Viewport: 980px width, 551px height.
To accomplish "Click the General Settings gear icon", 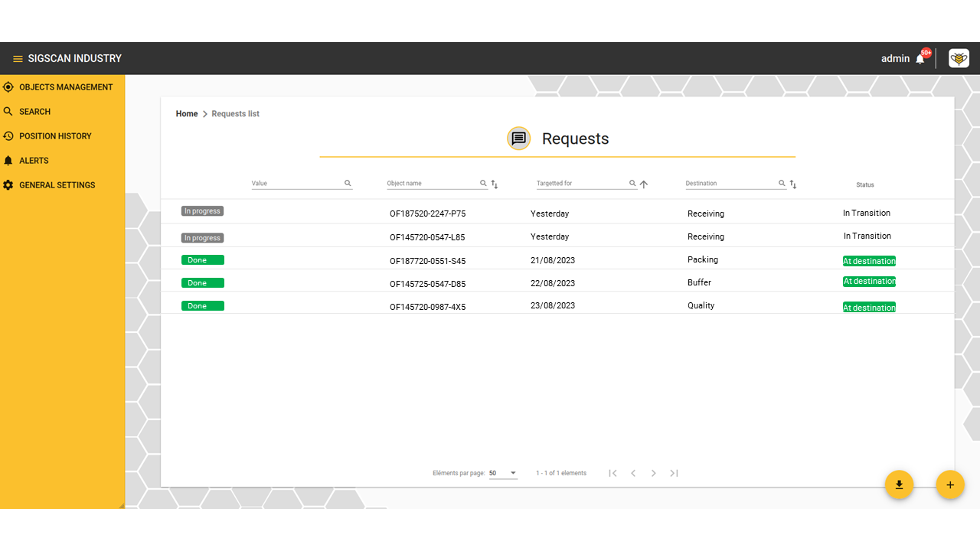I will point(8,185).
